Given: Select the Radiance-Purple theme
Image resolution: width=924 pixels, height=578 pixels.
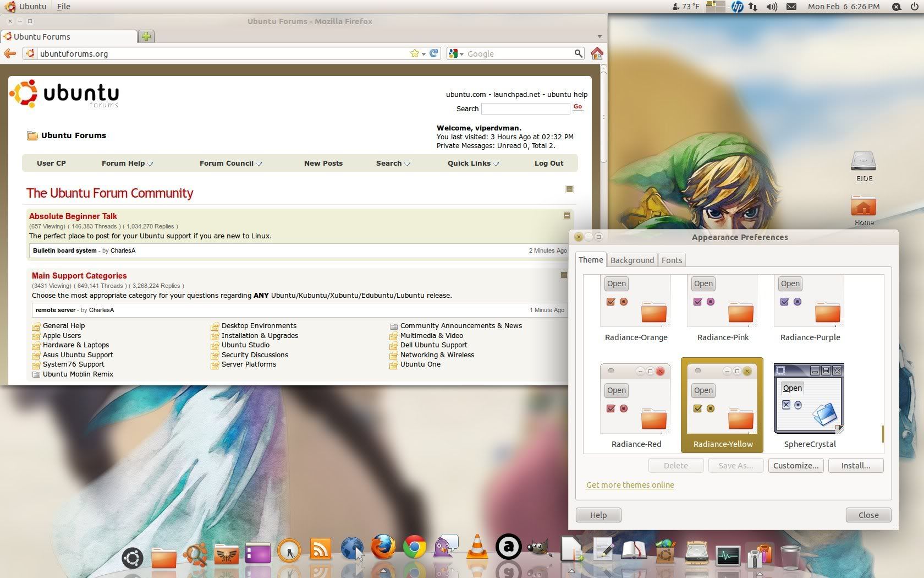Looking at the screenshot, I should point(810,308).
